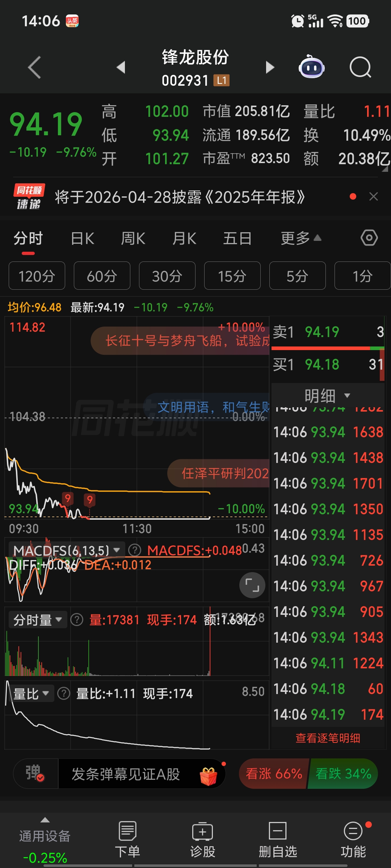Tap the 均价:96.48 label

coord(34,307)
